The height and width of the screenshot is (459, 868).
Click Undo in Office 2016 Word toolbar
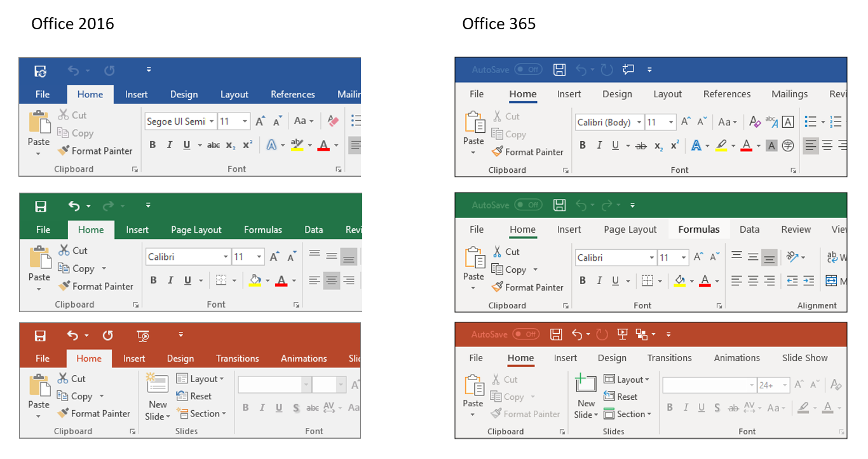73,70
